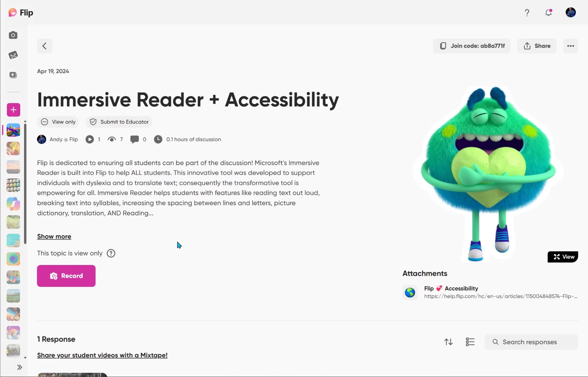The image size is (588, 377).
Task: Click the sort responses arrows icon
Action: click(x=448, y=342)
